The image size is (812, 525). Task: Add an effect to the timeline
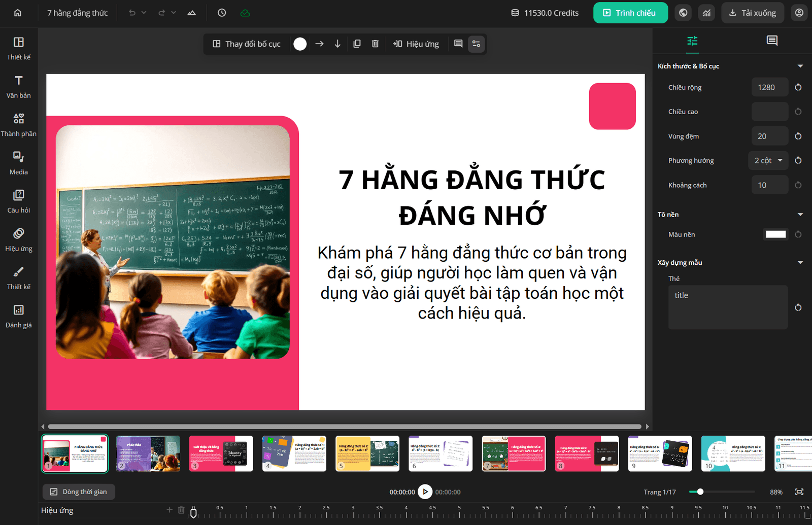tap(170, 510)
